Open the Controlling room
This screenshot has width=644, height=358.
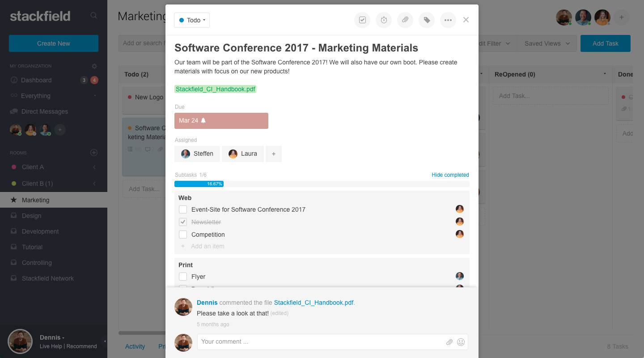tap(37, 263)
